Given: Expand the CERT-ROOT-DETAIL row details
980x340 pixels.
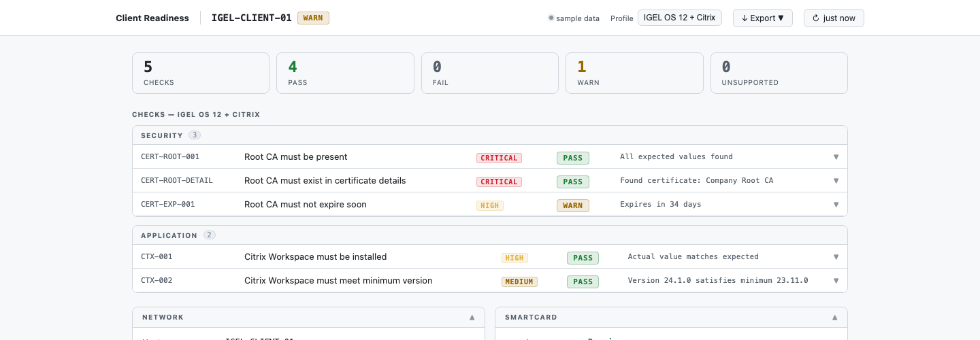Looking at the screenshot, I should click(x=836, y=181).
